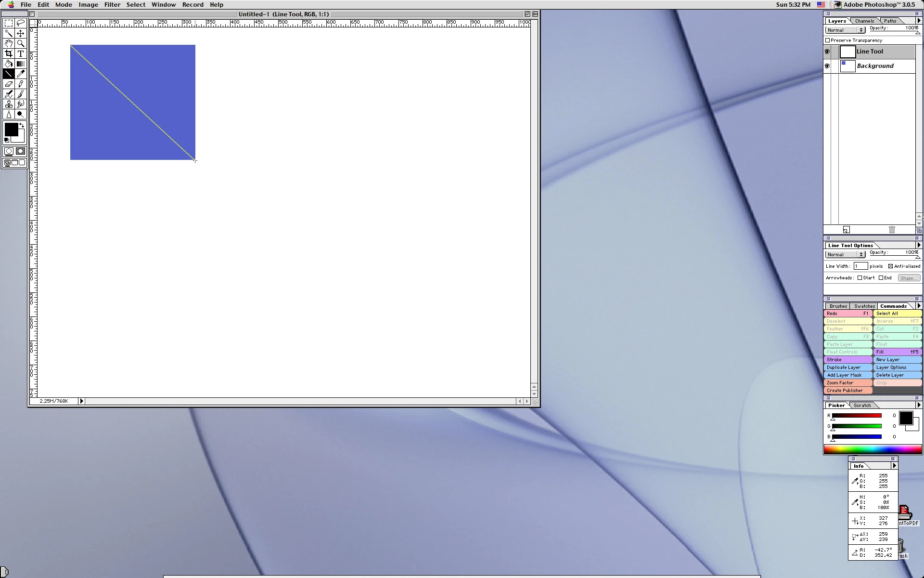This screenshot has width=924, height=578.
Task: Pick the Crop tool
Action: pos(9,53)
